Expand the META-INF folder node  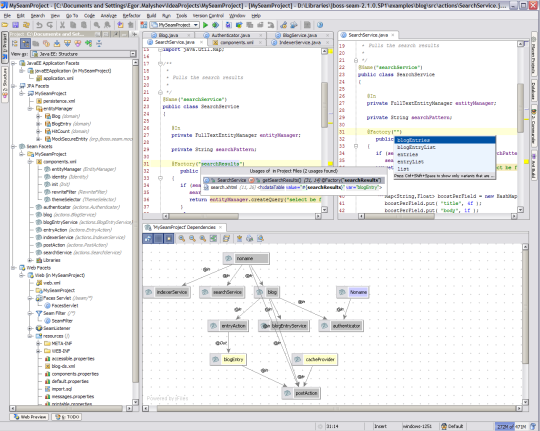click(39, 343)
